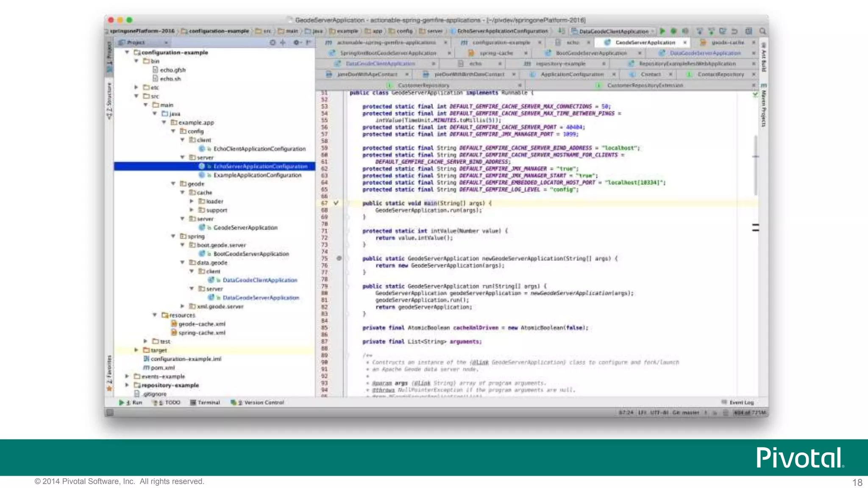Screen dimensions: 868x488
Task: Click the VCS Commit Changes icon
Action: (711, 31)
